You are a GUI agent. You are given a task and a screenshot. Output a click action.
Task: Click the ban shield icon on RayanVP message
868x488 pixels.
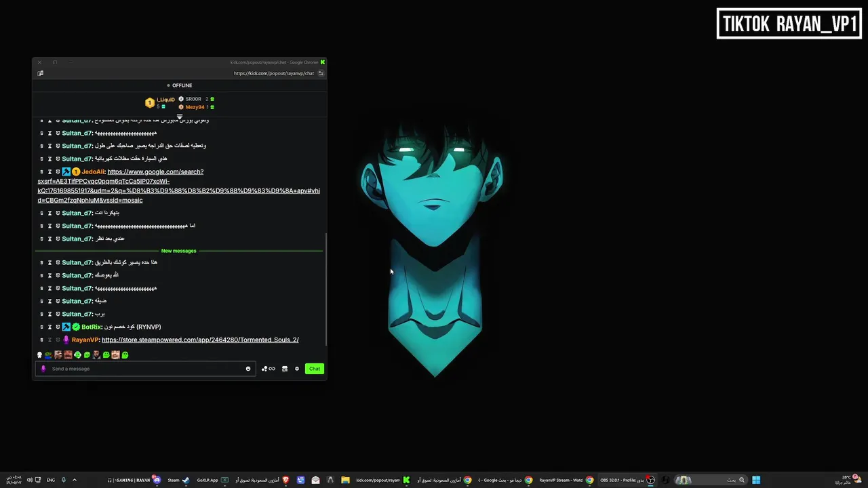click(x=58, y=340)
